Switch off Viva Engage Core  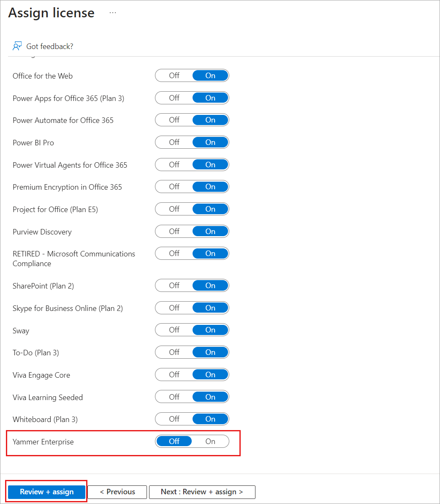(x=174, y=374)
